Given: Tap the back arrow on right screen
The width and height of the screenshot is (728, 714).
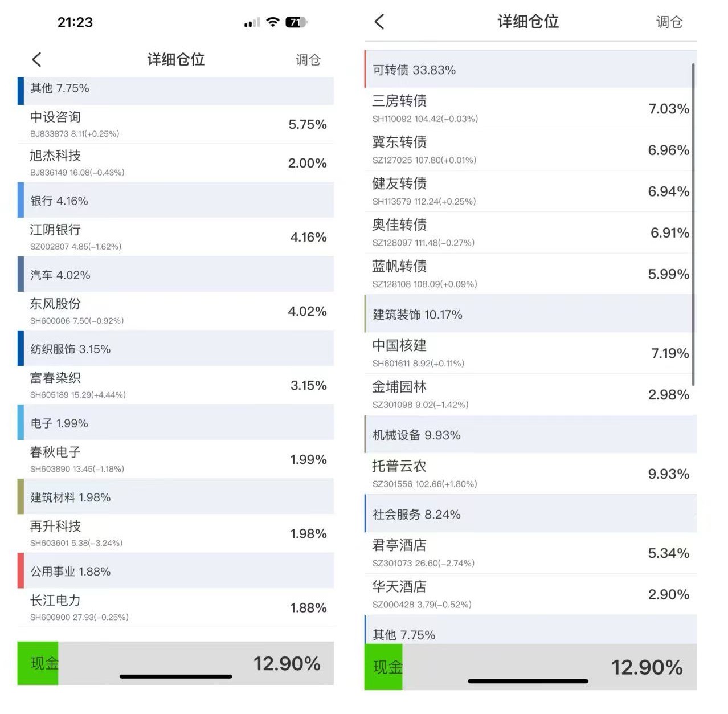Looking at the screenshot, I should (379, 22).
